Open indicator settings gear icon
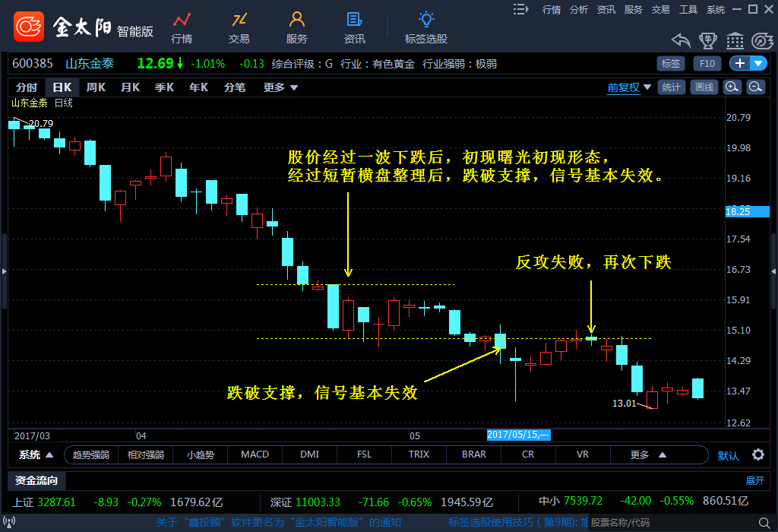Screen dimensions: 778x532 coord(757,455)
